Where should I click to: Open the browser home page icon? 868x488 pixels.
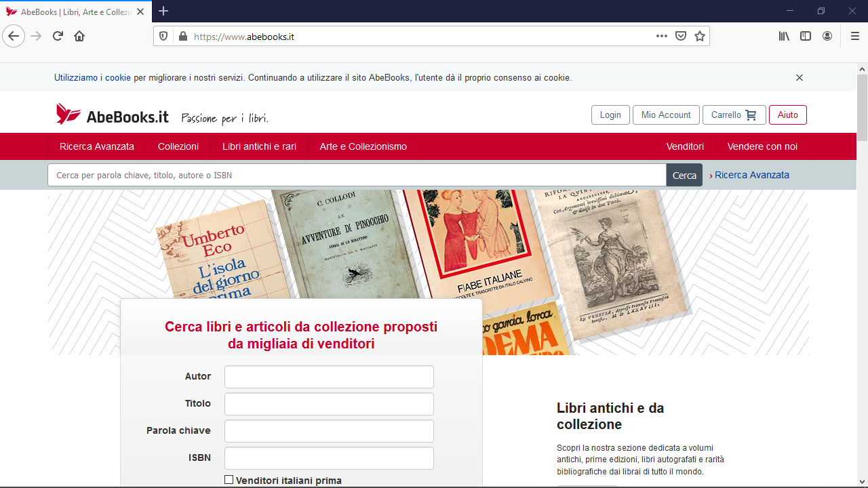tap(79, 36)
